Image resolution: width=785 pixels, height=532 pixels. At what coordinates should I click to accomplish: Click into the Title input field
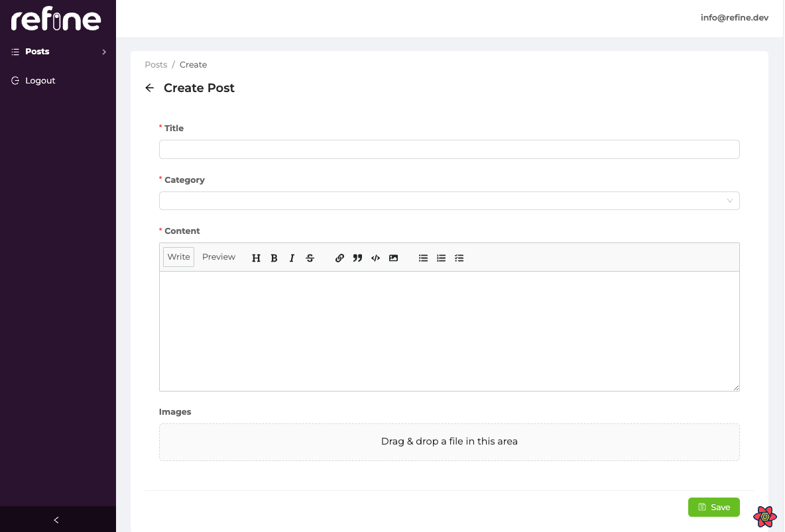click(x=449, y=149)
